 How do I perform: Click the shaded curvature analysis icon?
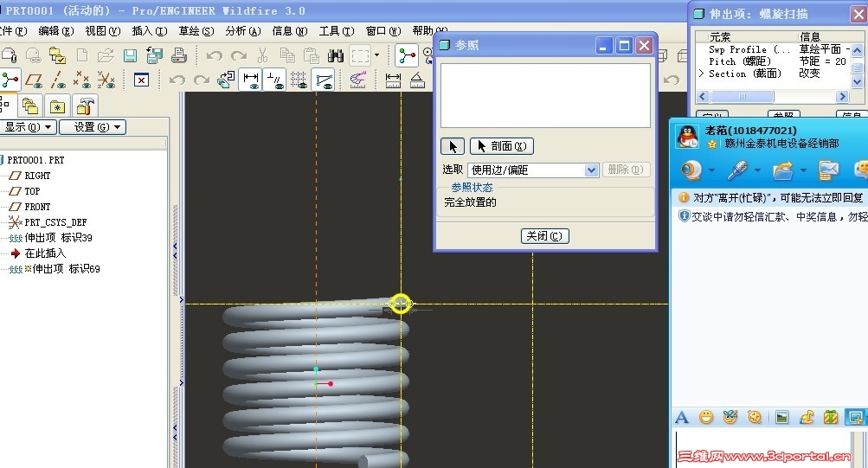pos(357,80)
